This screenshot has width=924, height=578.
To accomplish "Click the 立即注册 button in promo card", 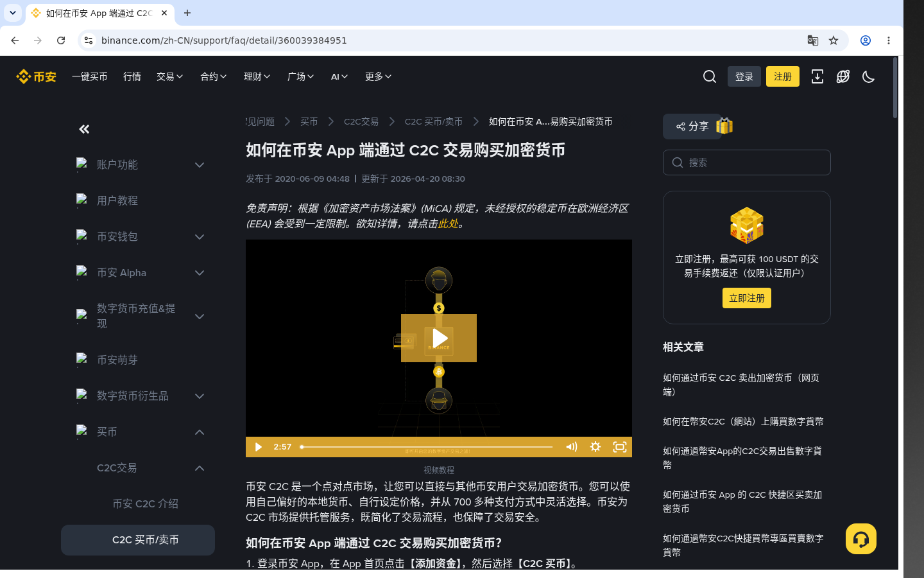I will 747,298.
